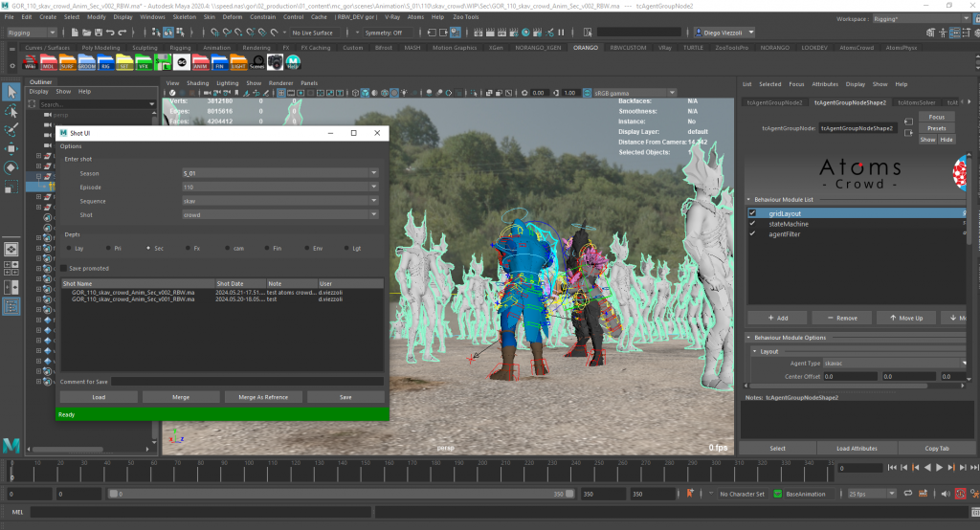Choose the Rotate tool in toolbox
Screen dimensions: 980x530
(x=11, y=167)
